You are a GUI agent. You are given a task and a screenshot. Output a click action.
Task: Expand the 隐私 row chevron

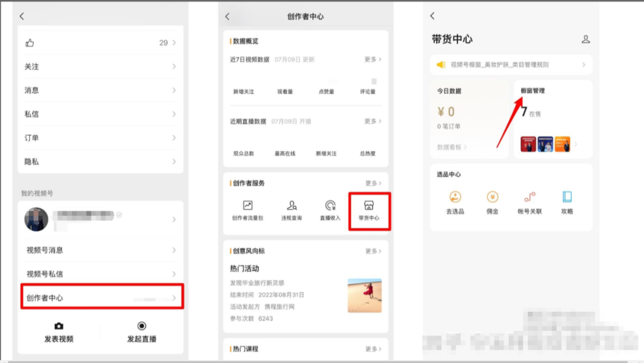point(174,162)
